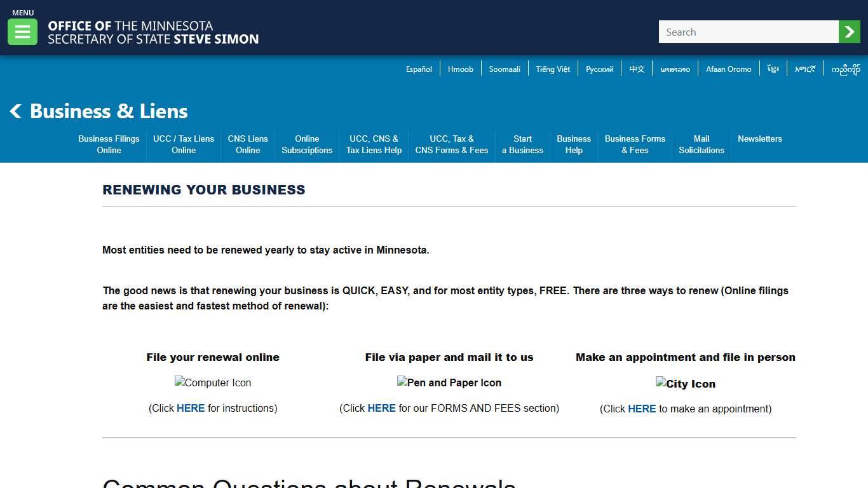Image resolution: width=868 pixels, height=488 pixels.
Task: Select the Tiếng Việt language link
Action: (x=552, y=69)
